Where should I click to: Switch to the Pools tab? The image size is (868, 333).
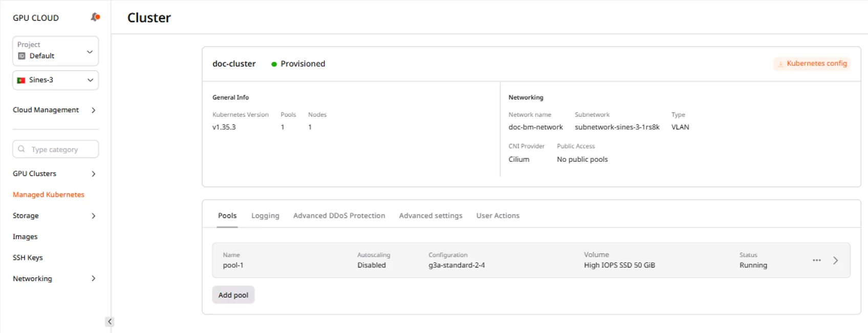[x=227, y=216]
